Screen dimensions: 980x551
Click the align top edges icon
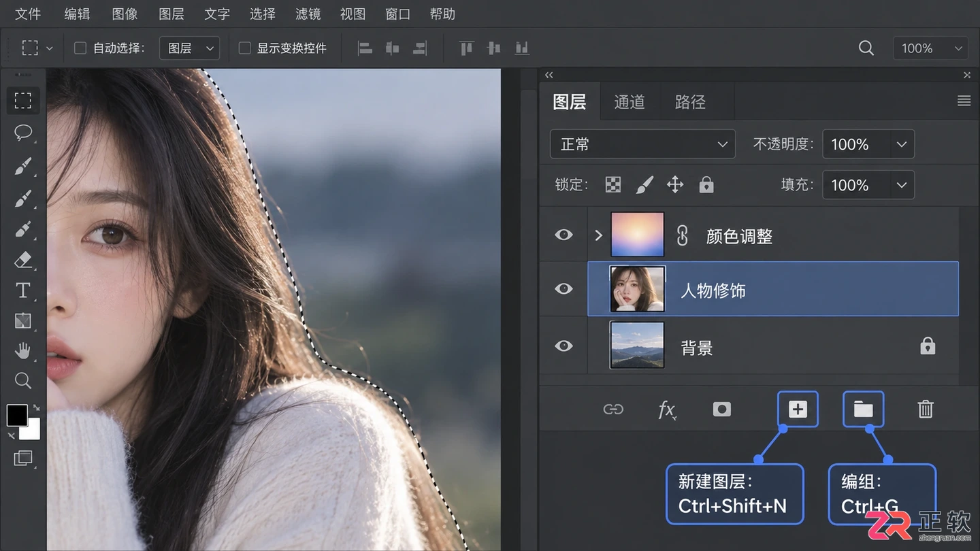click(x=466, y=48)
